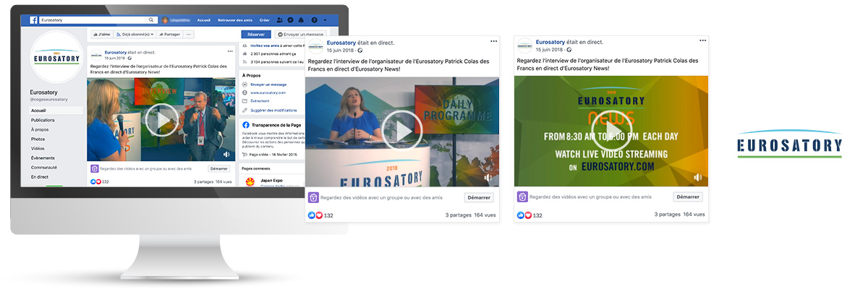This screenshot has height=289, width=868.
Task: Click the Eurosatory avatar in the middle card
Action: 315,46
